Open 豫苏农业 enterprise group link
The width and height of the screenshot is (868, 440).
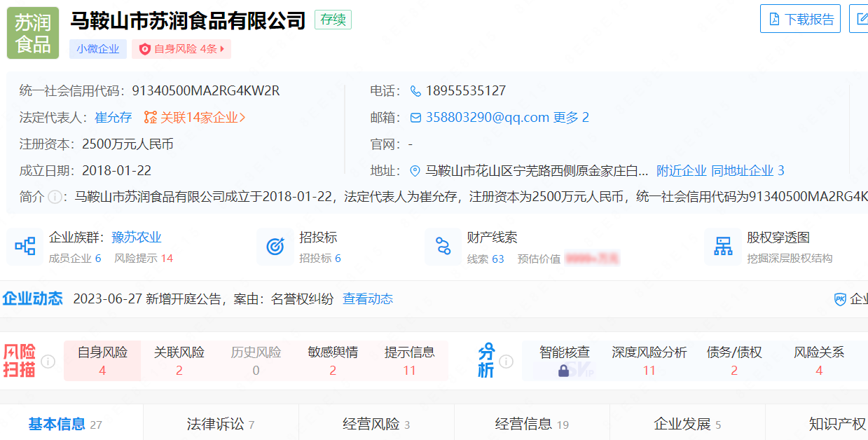[137, 238]
